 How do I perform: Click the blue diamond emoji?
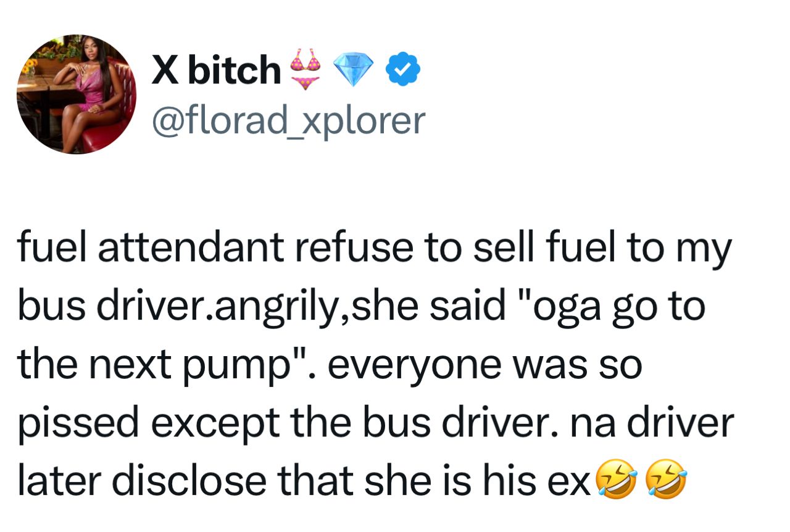pyautogui.click(x=354, y=69)
